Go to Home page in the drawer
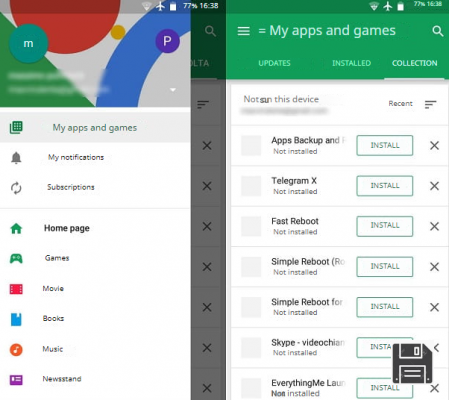Screen dimensions: 449x400 tap(95, 228)
